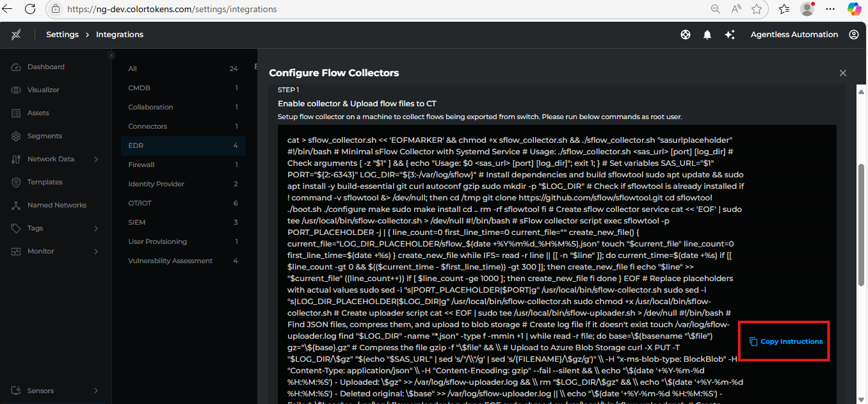
Task: Open the Settings breadcrumb link
Action: coord(62,35)
